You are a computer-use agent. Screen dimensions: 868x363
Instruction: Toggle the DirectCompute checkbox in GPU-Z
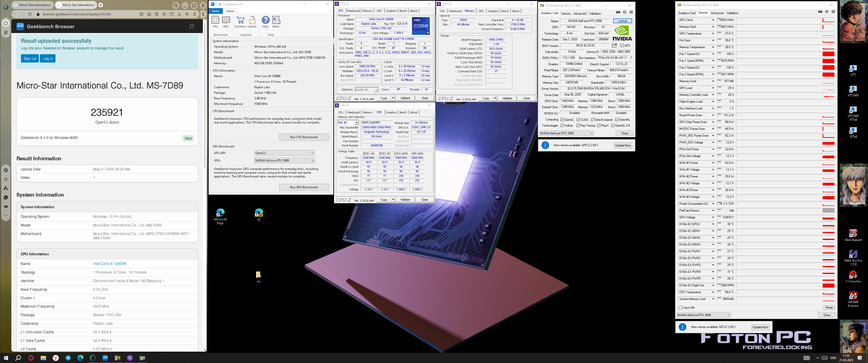tap(592, 119)
